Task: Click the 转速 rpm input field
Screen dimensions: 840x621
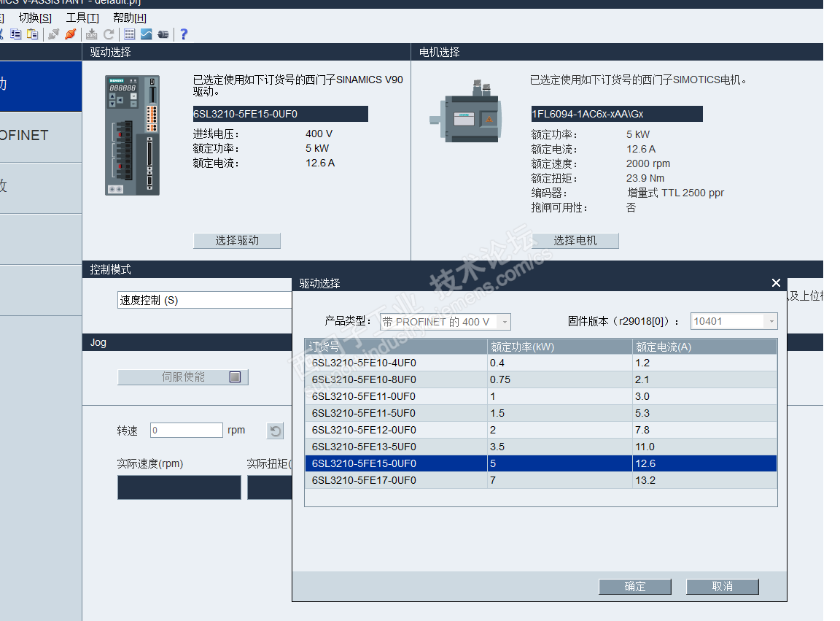Action: pos(187,430)
